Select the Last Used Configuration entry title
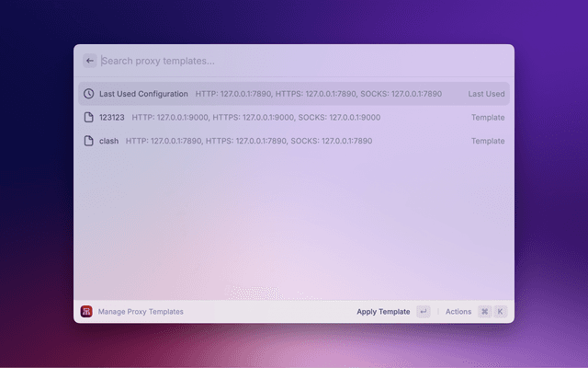Screen dimensions: 588x368 [143, 94]
